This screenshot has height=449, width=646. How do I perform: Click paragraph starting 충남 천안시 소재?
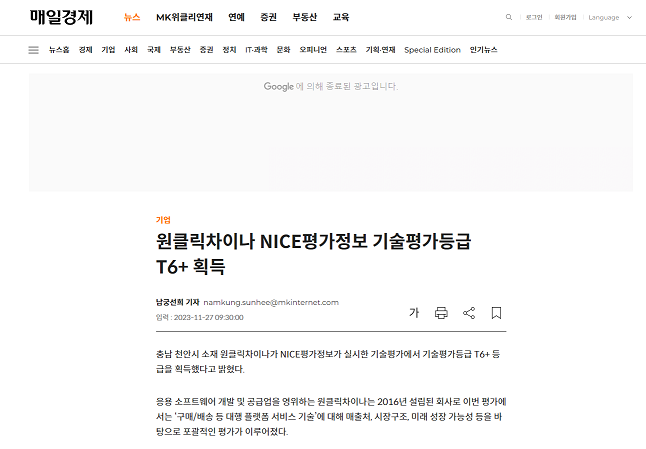(328, 361)
